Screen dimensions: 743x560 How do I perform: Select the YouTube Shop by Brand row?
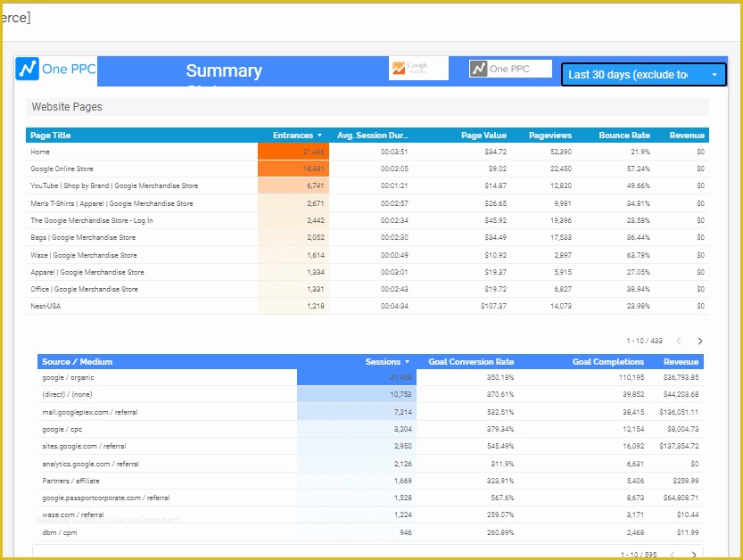[367, 185]
